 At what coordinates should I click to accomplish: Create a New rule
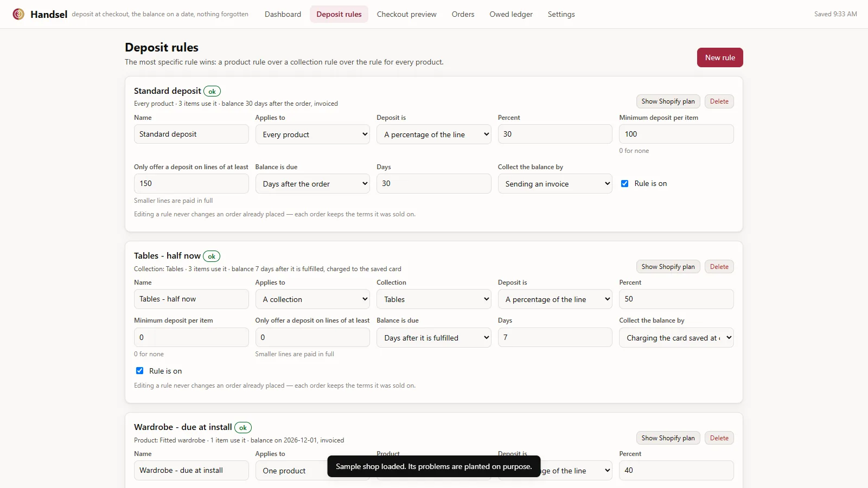720,57
